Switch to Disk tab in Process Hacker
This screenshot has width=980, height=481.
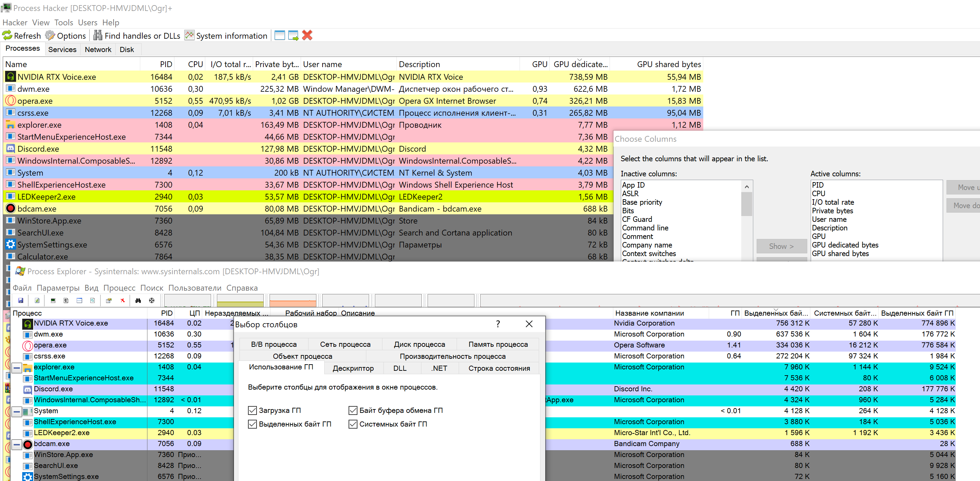tap(127, 50)
